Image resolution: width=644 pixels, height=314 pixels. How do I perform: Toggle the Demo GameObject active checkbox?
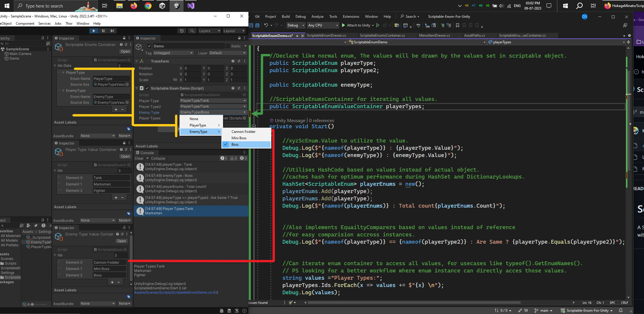pyautogui.click(x=149, y=46)
